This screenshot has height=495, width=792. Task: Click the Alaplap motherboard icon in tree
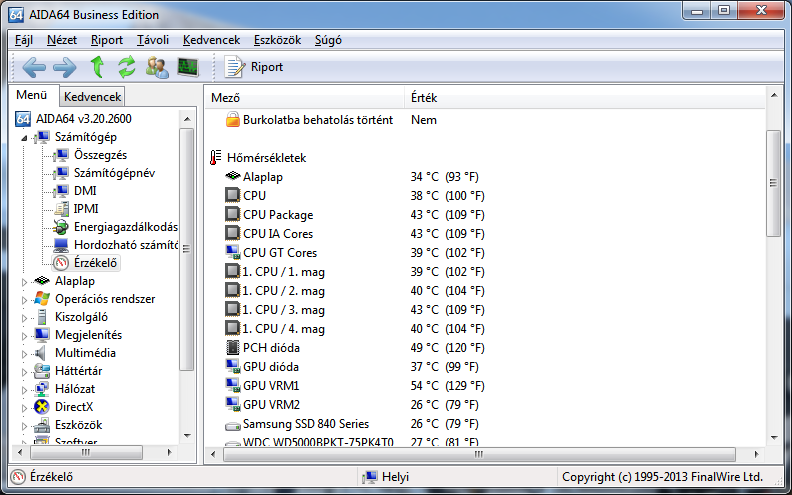click(41, 281)
